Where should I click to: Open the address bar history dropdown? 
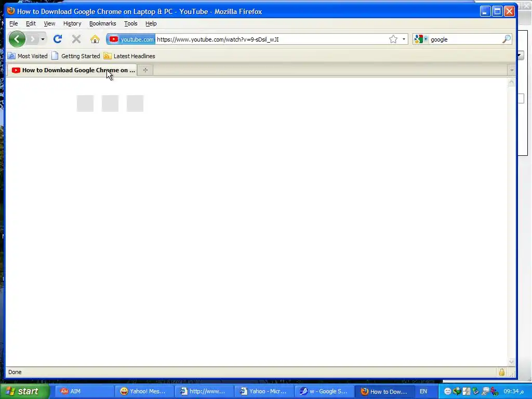pyautogui.click(x=404, y=39)
